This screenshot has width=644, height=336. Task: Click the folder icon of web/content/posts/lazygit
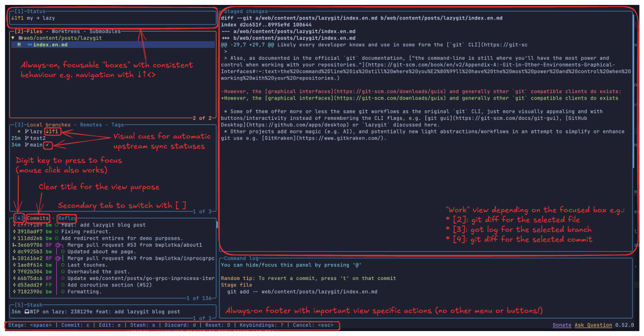click(x=20, y=38)
